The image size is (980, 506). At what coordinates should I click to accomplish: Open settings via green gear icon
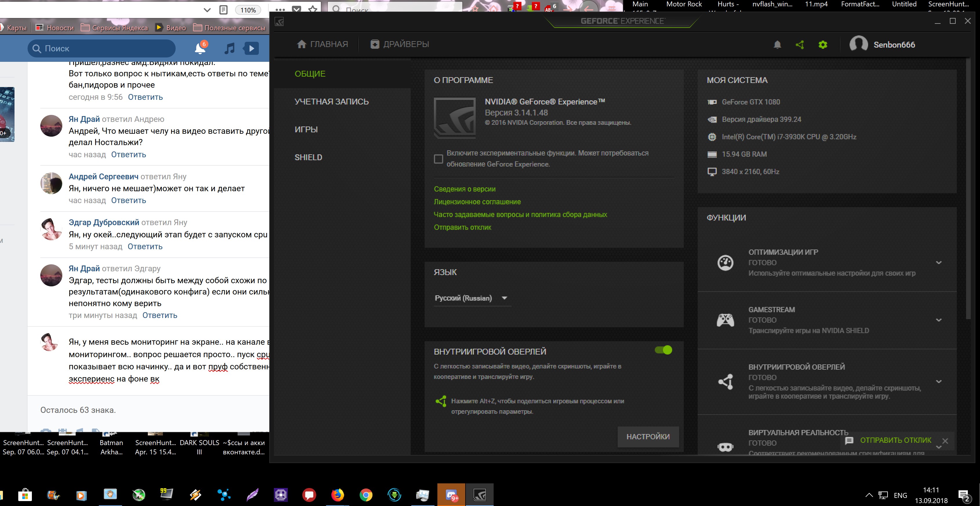pos(823,45)
